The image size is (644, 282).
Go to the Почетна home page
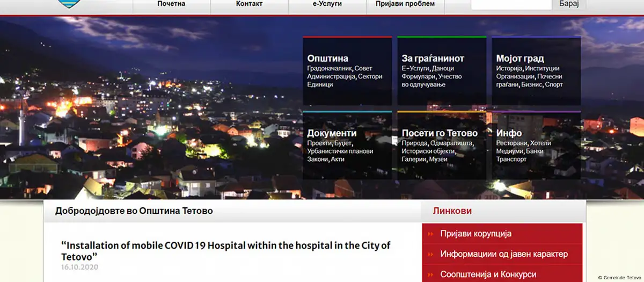[171, 4]
